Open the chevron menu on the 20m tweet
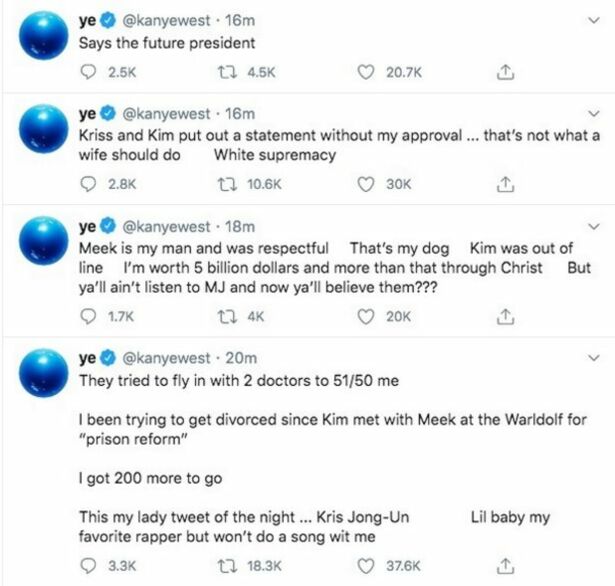The image size is (615, 586). (595, 358)
